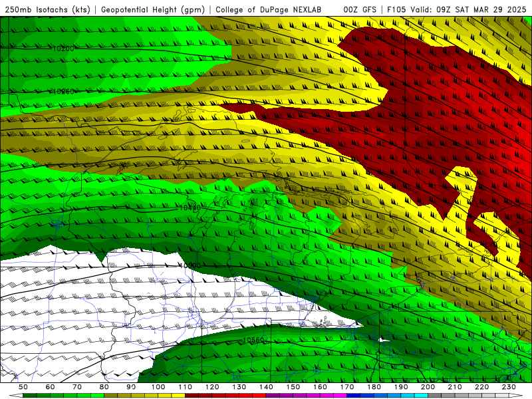Screen dimensions: 532x399
Task: Select the 220 value on the color scale
Action: click(481, 387)
